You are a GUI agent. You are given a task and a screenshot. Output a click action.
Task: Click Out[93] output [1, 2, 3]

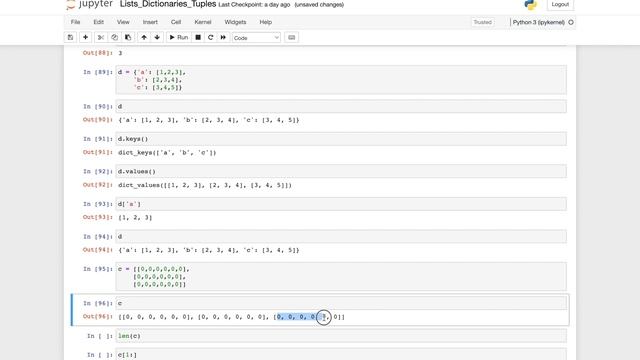pyautogui.click(x=135, y=218)
